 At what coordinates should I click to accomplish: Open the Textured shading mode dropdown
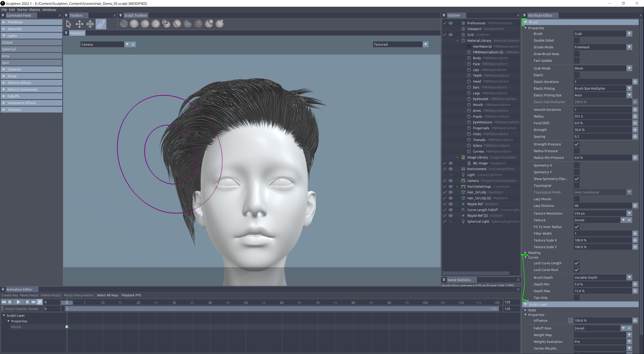(x=425, y=44)
